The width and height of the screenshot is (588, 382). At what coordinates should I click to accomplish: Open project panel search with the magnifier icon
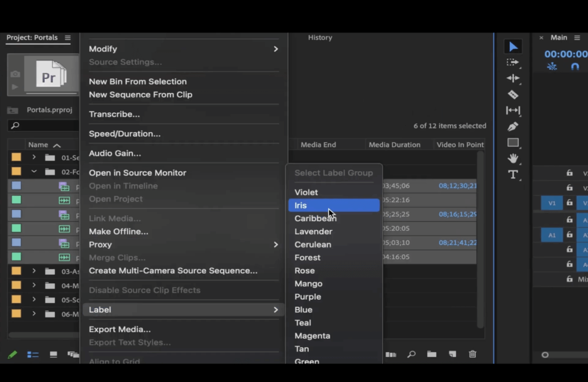[411, 354]
